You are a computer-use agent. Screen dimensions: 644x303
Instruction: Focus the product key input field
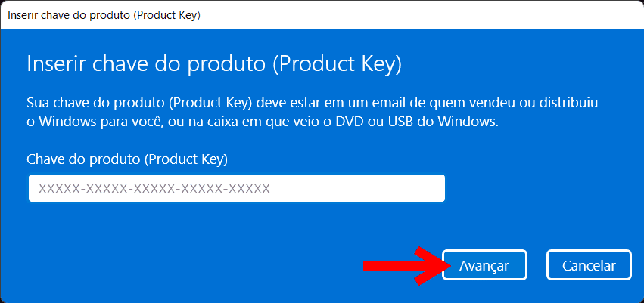(x=237, y=188)
